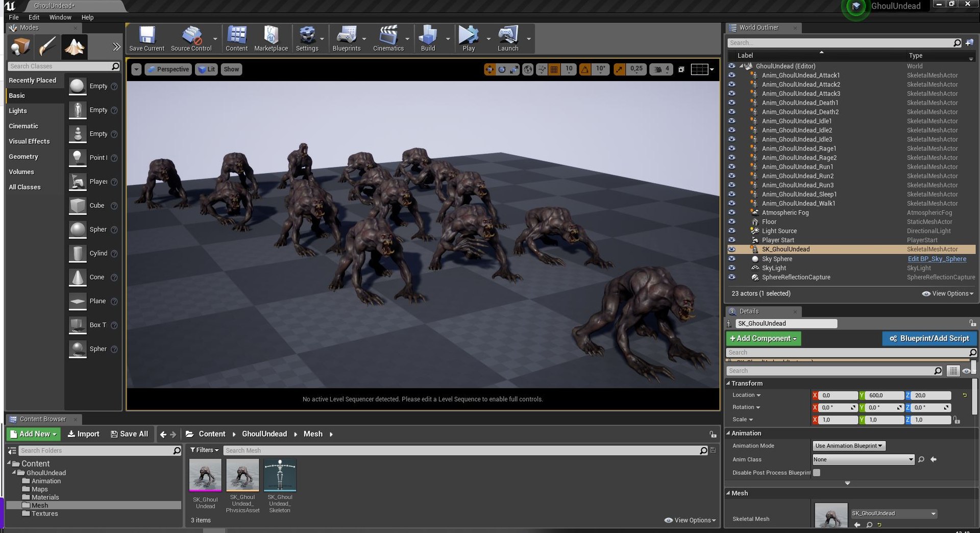Click the Blueprints toolbar icon
Image resolution: width=980 pixels, height=533 pixels.
[x=347, y=39]
